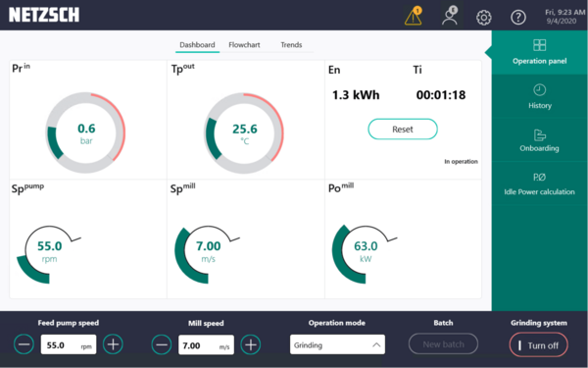Image resolution: width=588 pixels, height=368 pixels.
Task: Open History from the sidebar
Action: pos(540,96)
